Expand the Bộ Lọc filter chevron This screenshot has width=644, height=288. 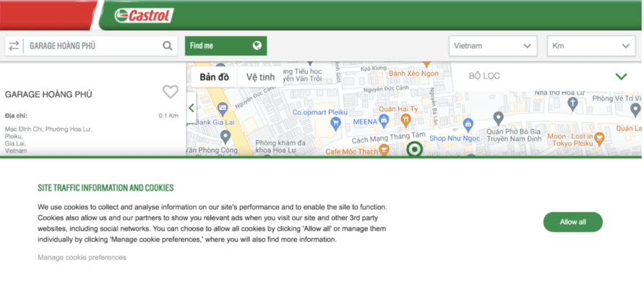(622, 76)
